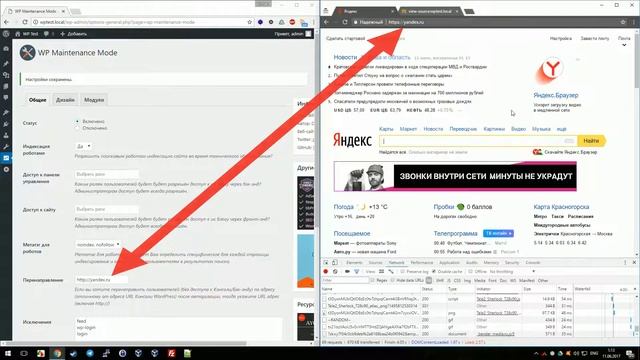Toggle the DevTools device toolbar icon
640x360 pixels.
pyautogui.click(x=335, y=262)
